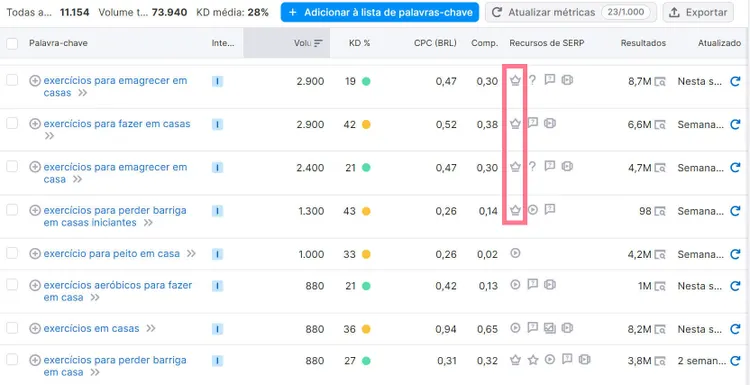Expand double chevron after 'em casas iniciantes'
Screen dimensions: 750x385
click(148, 223)
